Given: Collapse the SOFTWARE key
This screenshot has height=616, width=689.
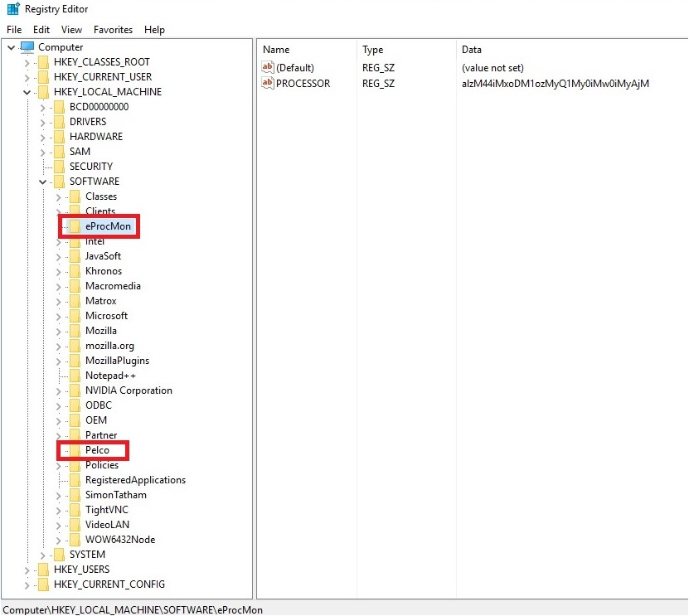Looking at the screenshot, I should coord(41,182).
